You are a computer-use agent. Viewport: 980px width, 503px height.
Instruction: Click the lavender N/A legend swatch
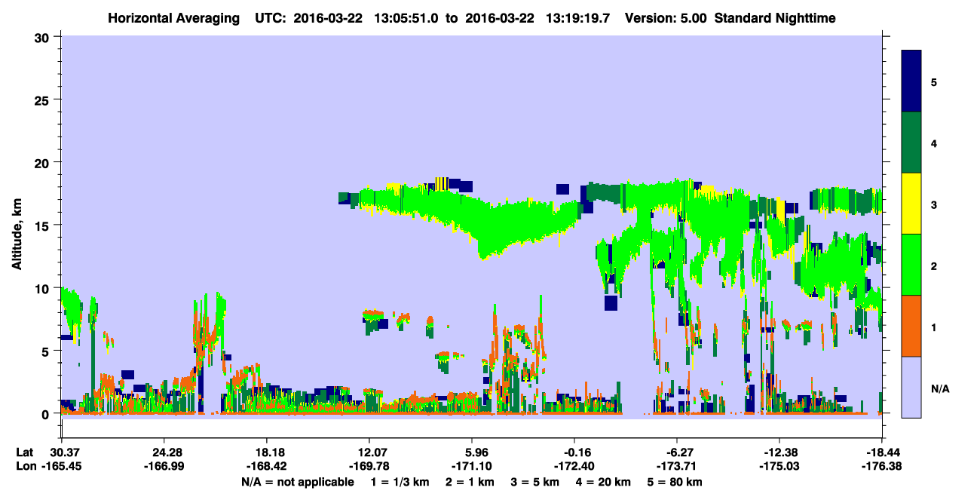click(x=911, y=387)
